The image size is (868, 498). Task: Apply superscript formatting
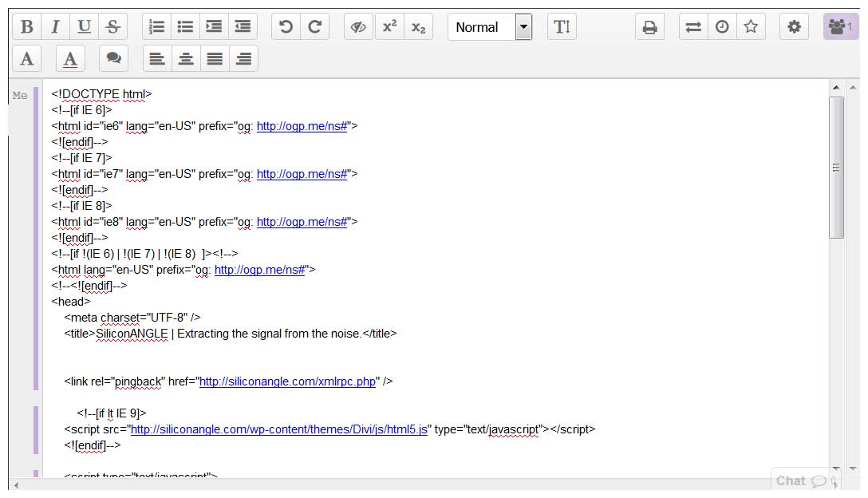pos(389,26)
